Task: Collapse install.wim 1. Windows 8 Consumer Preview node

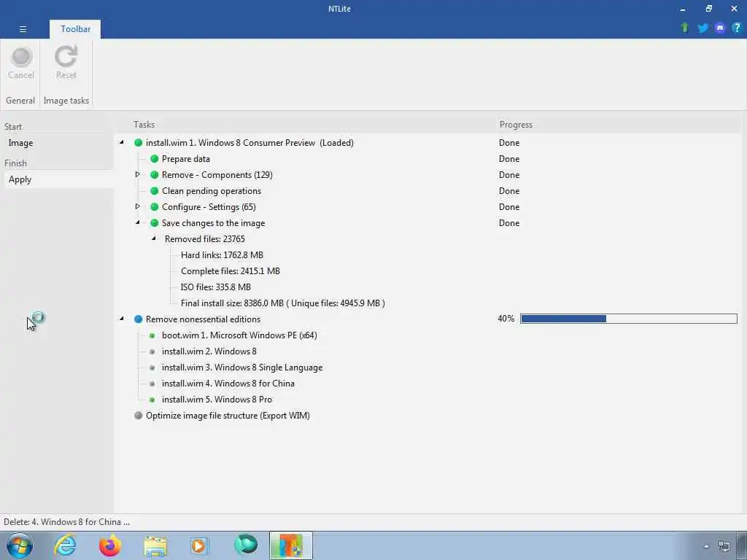Action: (x=122, y=142)
